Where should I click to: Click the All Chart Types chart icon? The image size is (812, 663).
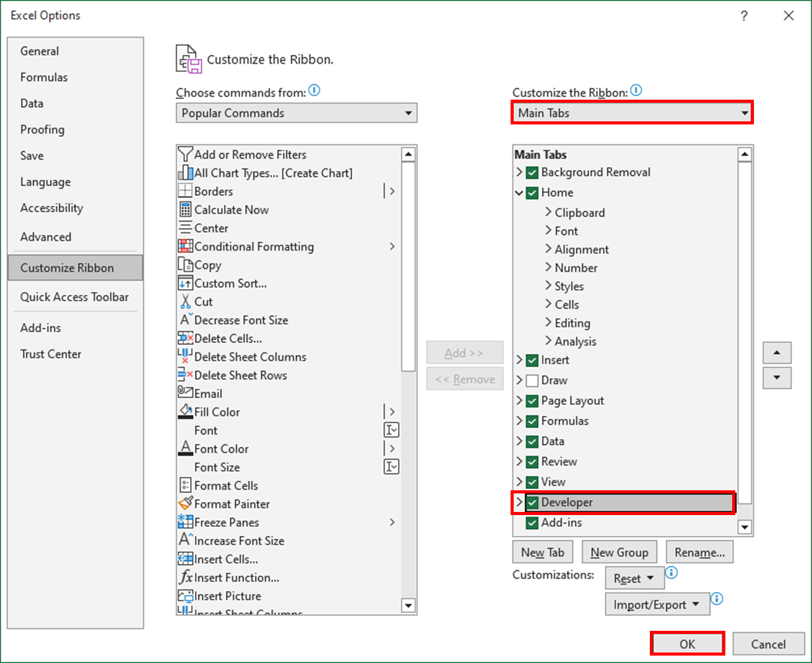point(185,173)
